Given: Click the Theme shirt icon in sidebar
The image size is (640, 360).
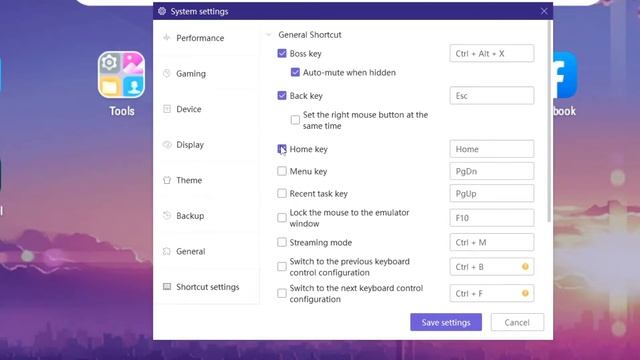Looking at the screenshot, I should tap(167, 180).
